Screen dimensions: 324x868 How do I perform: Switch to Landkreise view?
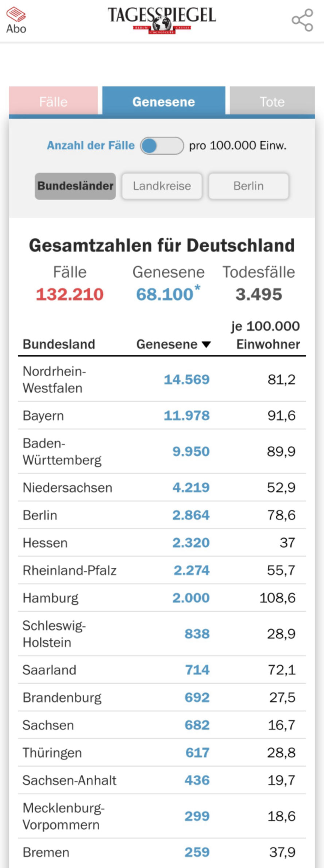point(162,186)
